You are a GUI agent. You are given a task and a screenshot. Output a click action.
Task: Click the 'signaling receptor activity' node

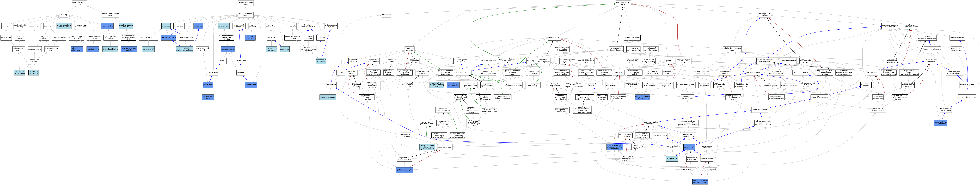pyautogui.click(x=126, y=26)
